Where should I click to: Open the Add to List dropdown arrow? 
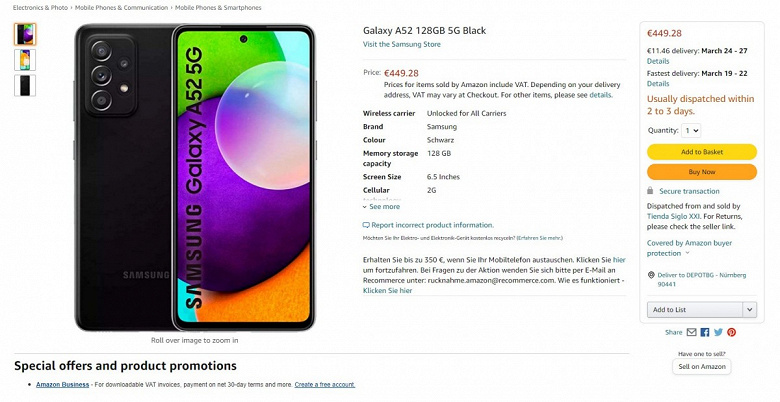[x=749, y=310]
